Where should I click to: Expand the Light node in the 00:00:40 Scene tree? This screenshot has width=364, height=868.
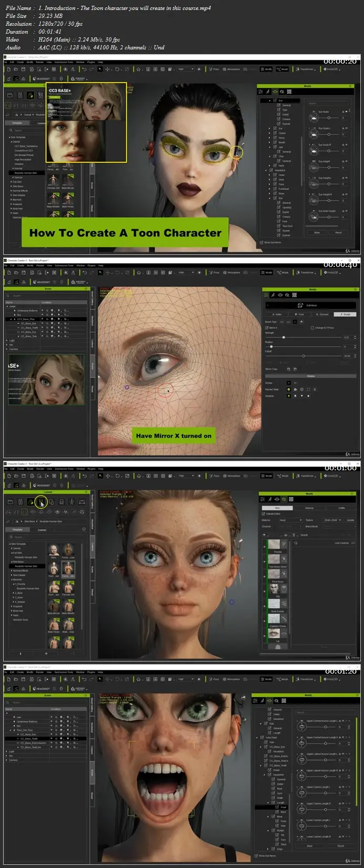point(7,340)
